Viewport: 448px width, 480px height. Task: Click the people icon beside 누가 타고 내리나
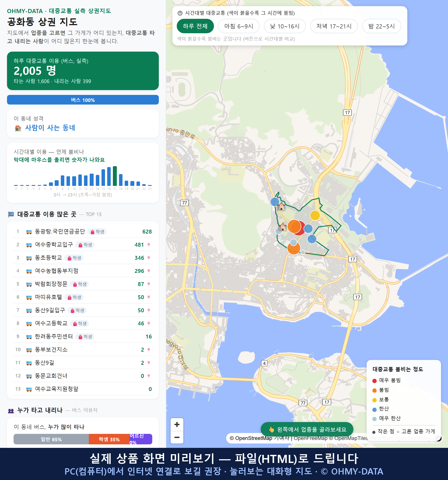click(11, 410)
